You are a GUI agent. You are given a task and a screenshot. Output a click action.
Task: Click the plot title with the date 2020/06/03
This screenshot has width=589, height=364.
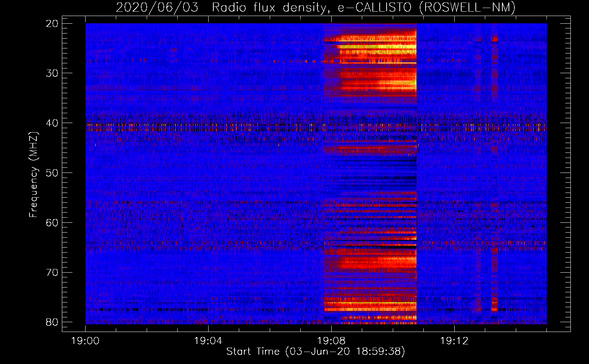coord(316,7)
